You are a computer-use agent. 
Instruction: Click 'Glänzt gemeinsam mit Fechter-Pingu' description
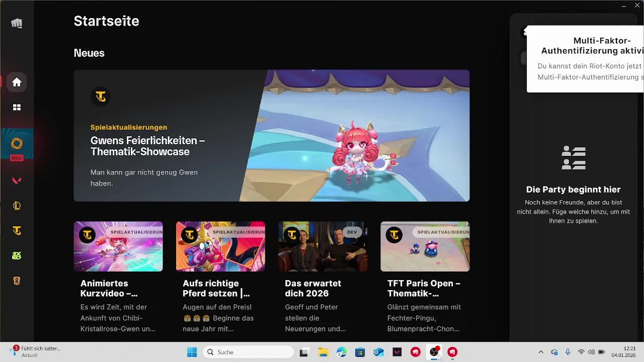point(424,318)
